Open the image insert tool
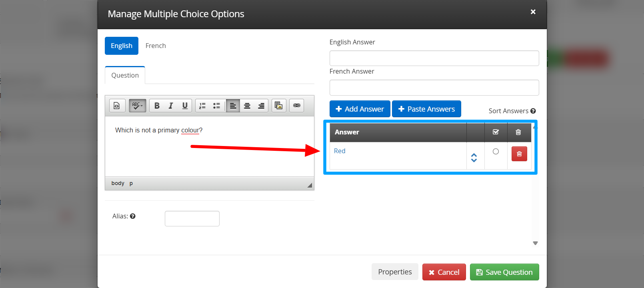Screen dimensions: 644x288 tap(279, 106)
